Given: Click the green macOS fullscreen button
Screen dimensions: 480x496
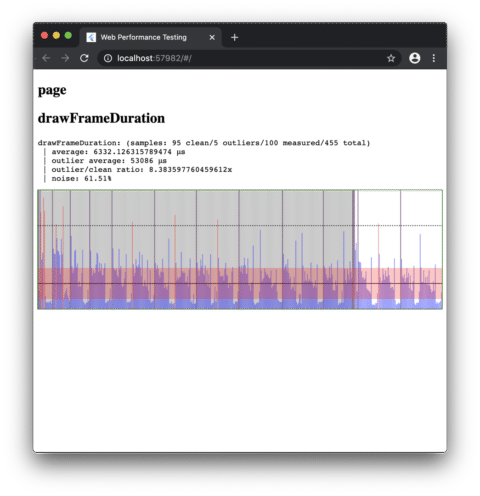Looking at the screenshot, I should 68,35.
